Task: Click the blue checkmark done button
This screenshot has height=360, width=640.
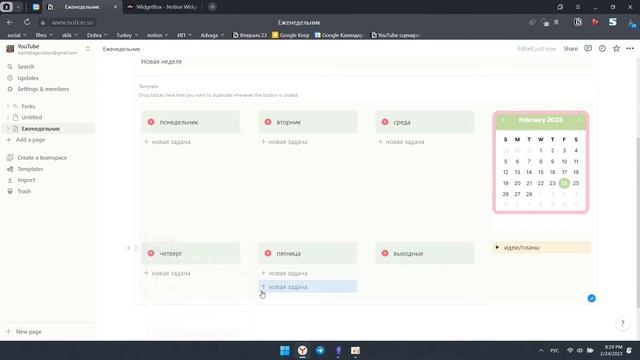Action: 591,298
